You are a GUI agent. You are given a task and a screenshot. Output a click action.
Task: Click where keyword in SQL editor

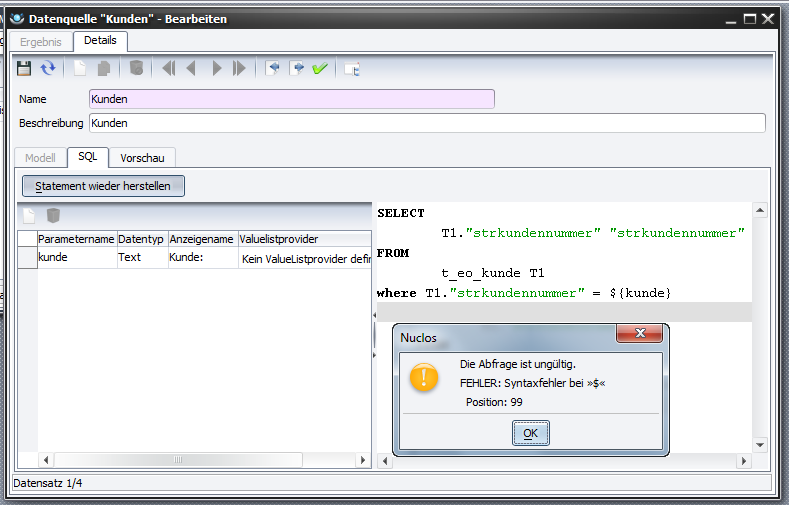point(397,293)
